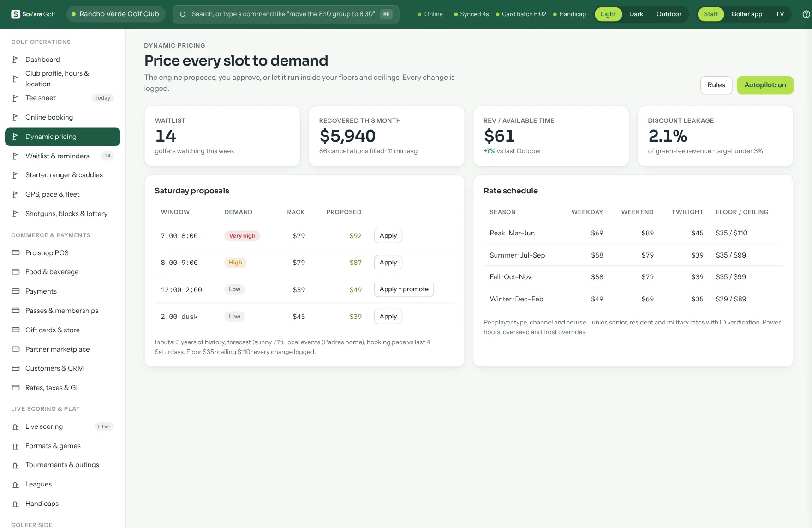Image resolution: width=812 pixels, height=528 pixels.
Task: Click the Very high demand badge
Action: click(x=242, y=236)
